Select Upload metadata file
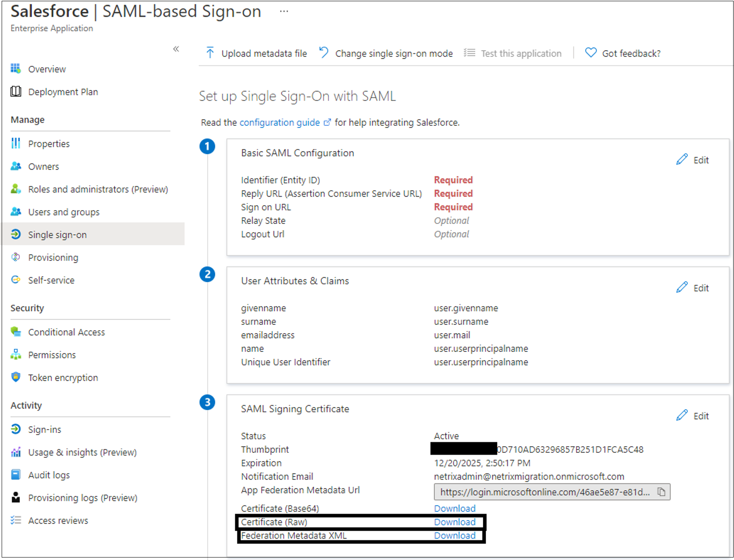Image resolution: width=734 pixels, height=560 pixels. 257,53
